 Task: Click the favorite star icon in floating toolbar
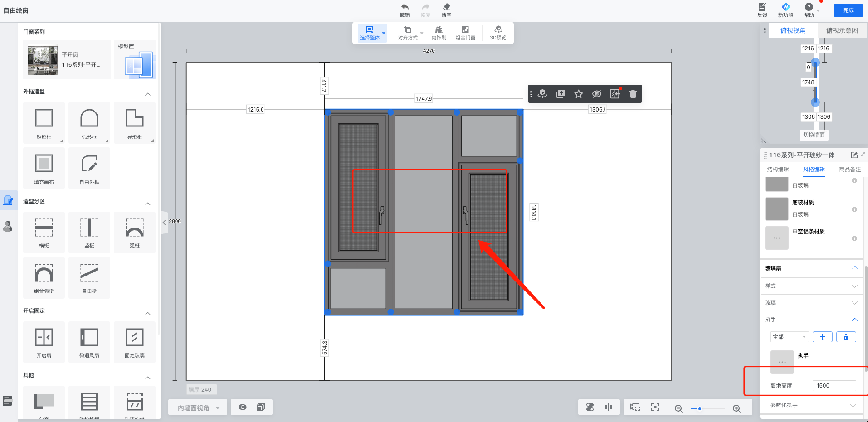(x=579, y=94)
